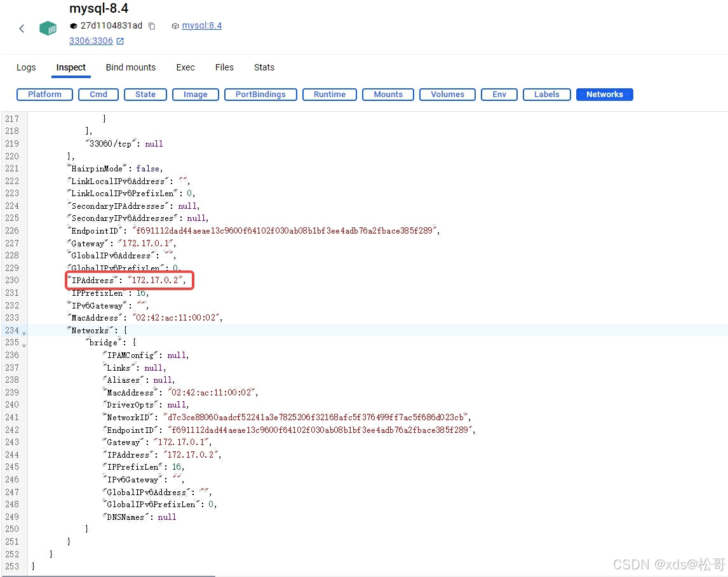Screen dimensions: 728x577
Task: Show the Files tab
Action: (224, 67)
